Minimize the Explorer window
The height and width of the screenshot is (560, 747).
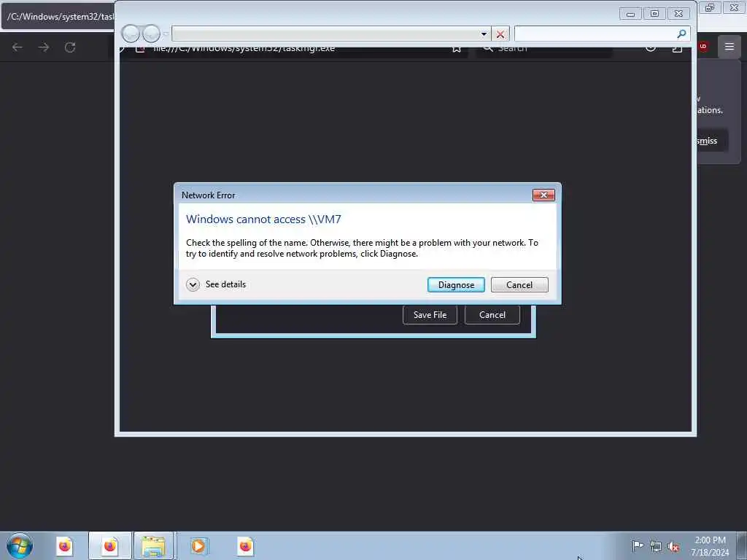[631, 14]
